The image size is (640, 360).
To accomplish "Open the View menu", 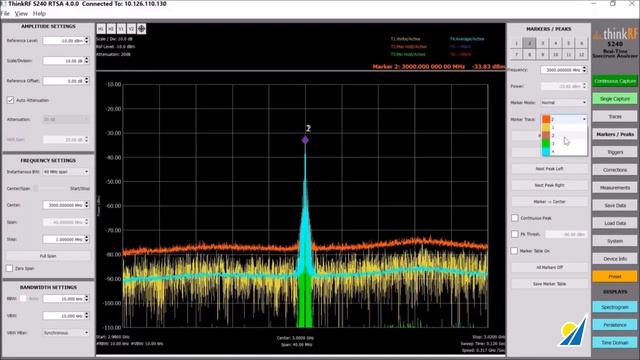I will click(x=21, y=13).
